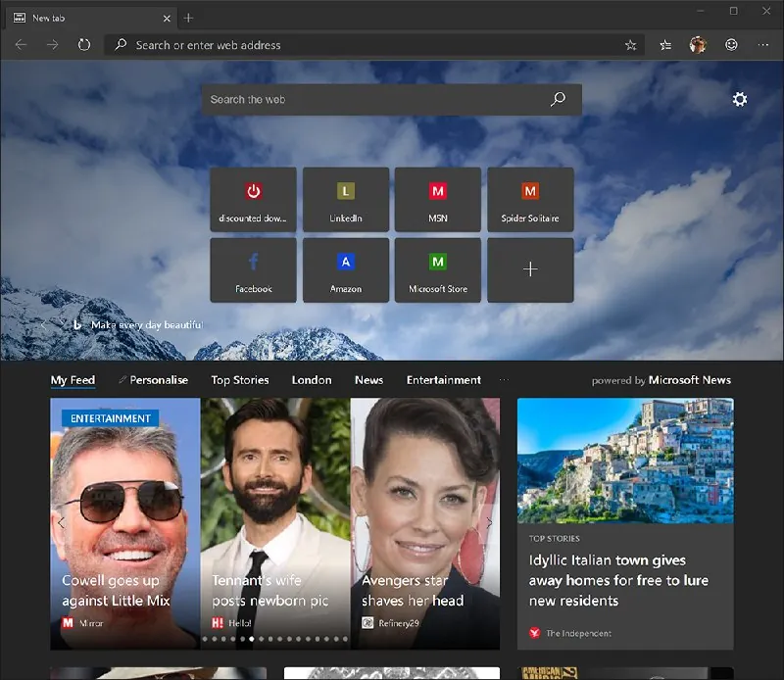Click the TOP STORIES category label

[554, 539]
